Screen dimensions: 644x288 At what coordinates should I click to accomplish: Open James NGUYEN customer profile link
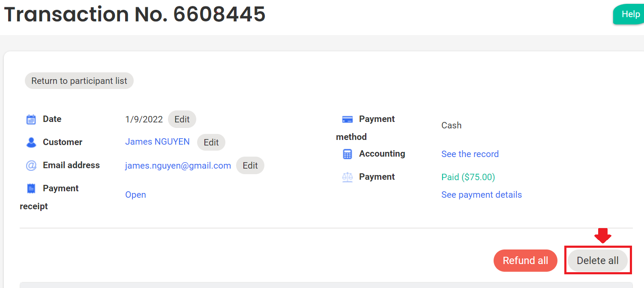click(157, 142)
